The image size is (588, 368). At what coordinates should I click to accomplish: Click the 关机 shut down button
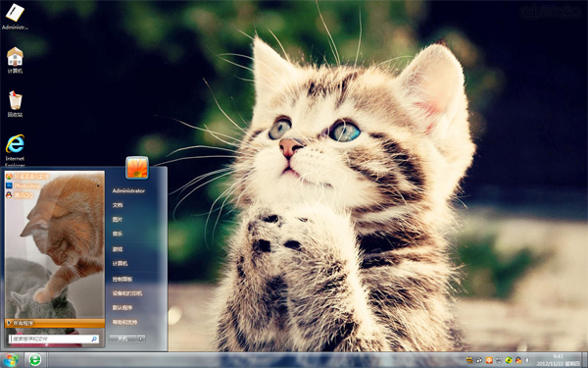pos(122,339)
